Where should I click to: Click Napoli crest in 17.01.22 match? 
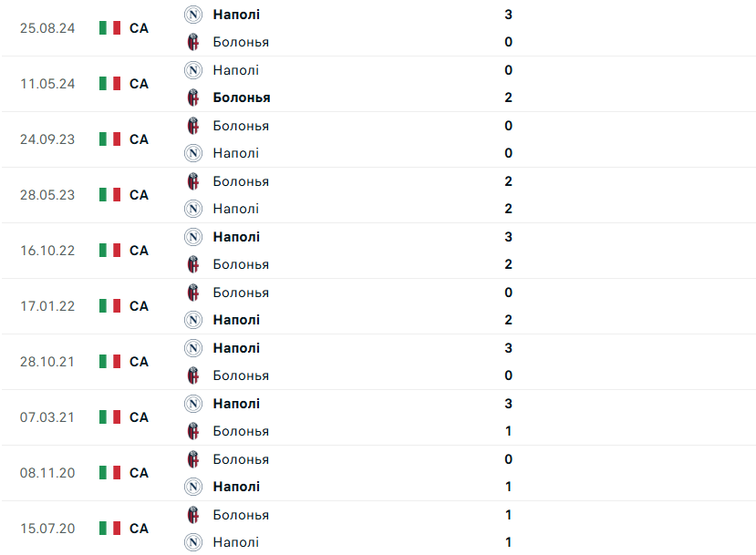coord(193,320)
